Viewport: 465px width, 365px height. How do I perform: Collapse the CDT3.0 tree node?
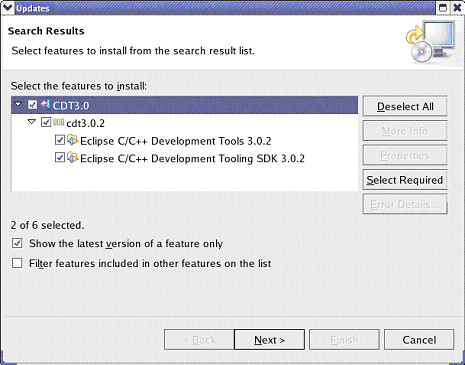pos(18,104)
